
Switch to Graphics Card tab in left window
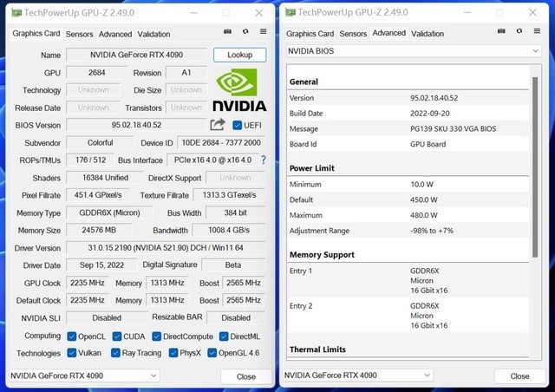coord(36,33)
